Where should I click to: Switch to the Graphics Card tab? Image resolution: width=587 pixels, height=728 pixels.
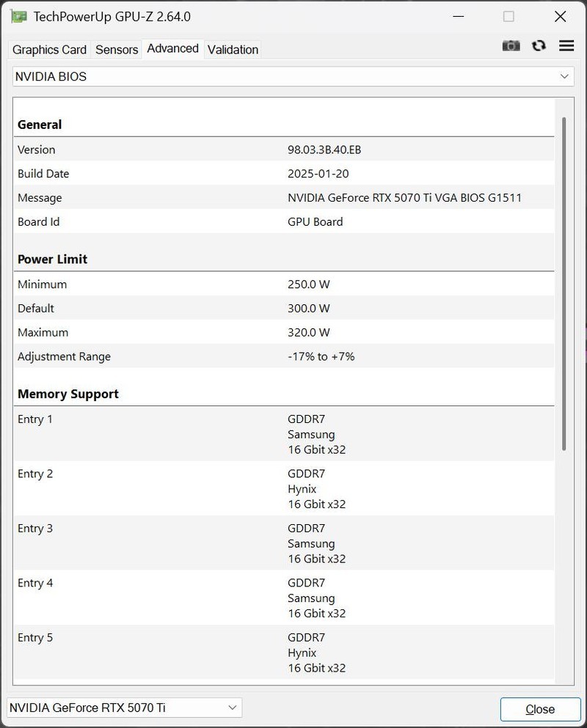pos(48,49)
